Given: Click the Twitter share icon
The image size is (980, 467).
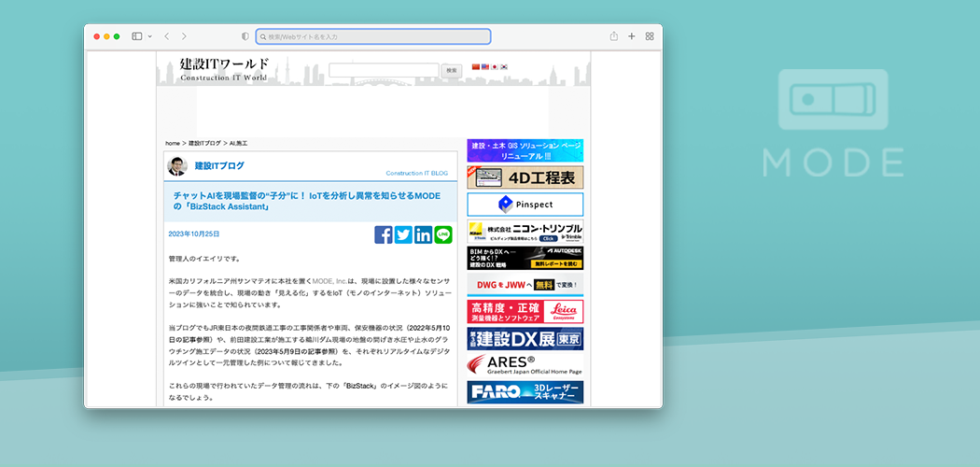Looking at the screenshot, I should tap(403, 234).
